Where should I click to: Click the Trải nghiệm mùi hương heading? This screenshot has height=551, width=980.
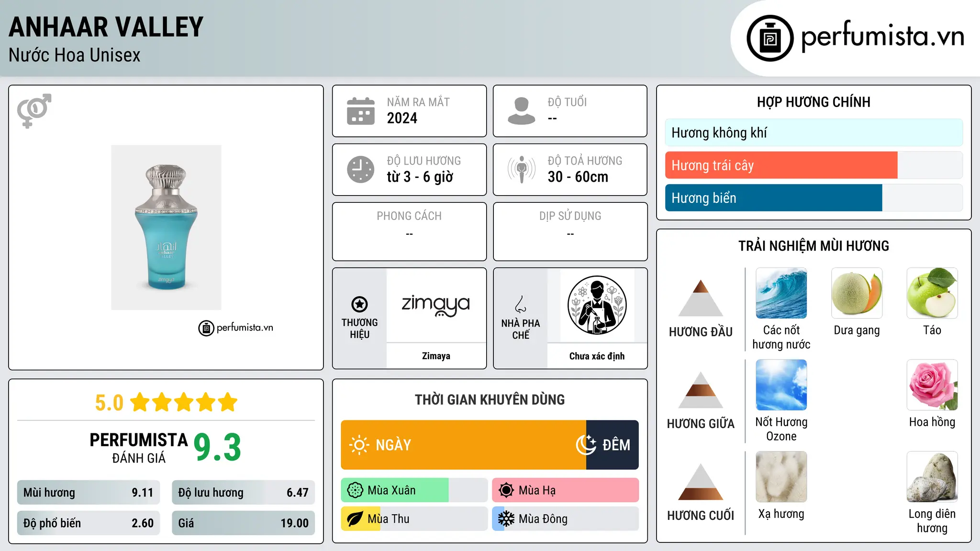[x=813, y=246]
